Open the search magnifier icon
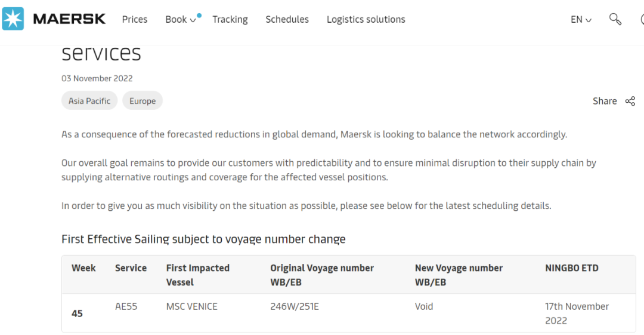Viewport: 644px width, 335px height. [615, 19]
